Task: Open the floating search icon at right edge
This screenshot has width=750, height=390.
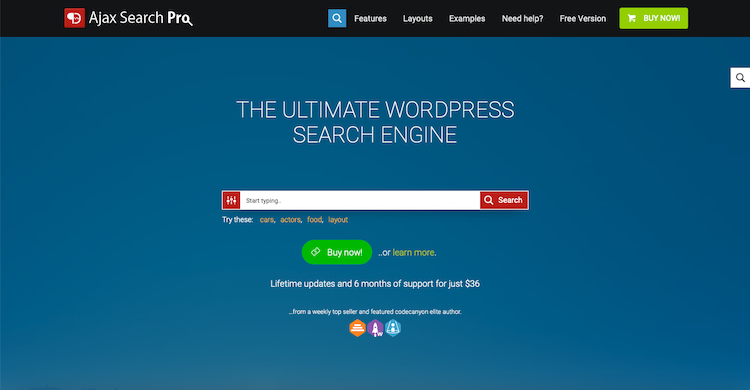Action: pos(740,78)
